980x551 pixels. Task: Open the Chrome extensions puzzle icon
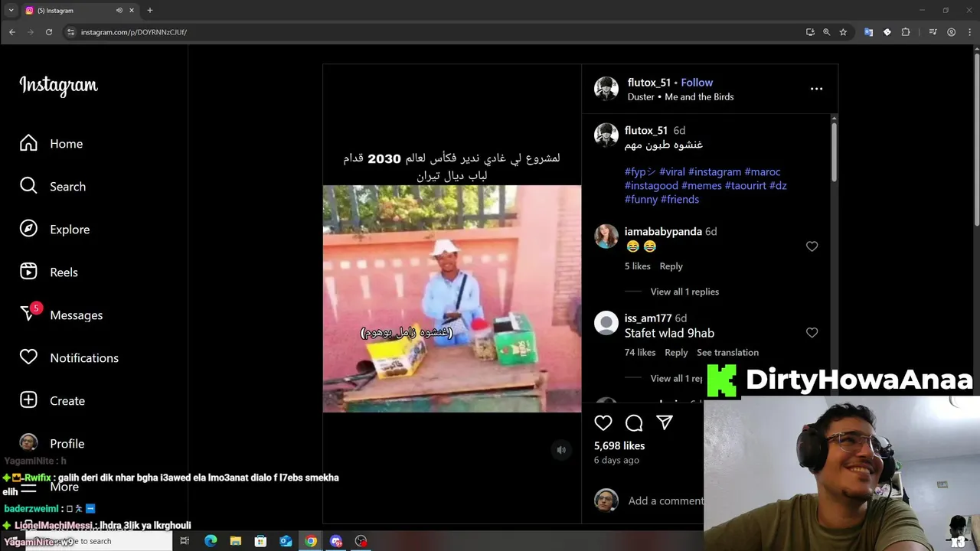[x=906, y=32]
